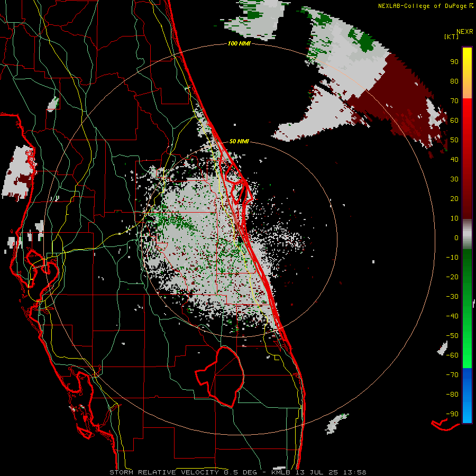
Task: Click the [KT] units label
Action: pyautogui.click(x=452, y=36)
